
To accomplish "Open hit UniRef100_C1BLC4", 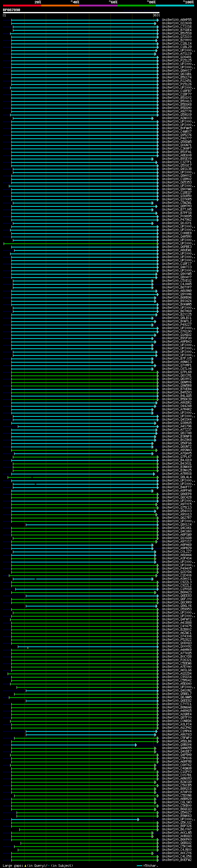I will (x=177, y=43).
